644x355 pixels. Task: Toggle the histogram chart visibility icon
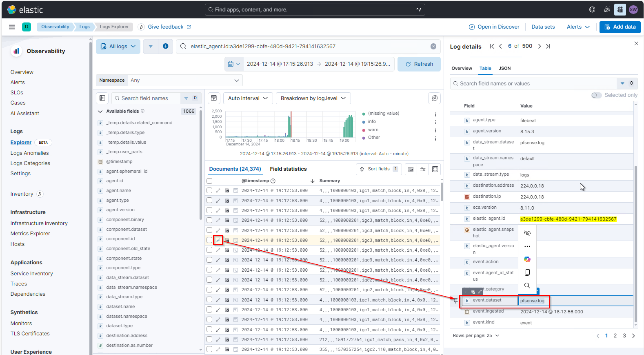(x=213, y=98)
